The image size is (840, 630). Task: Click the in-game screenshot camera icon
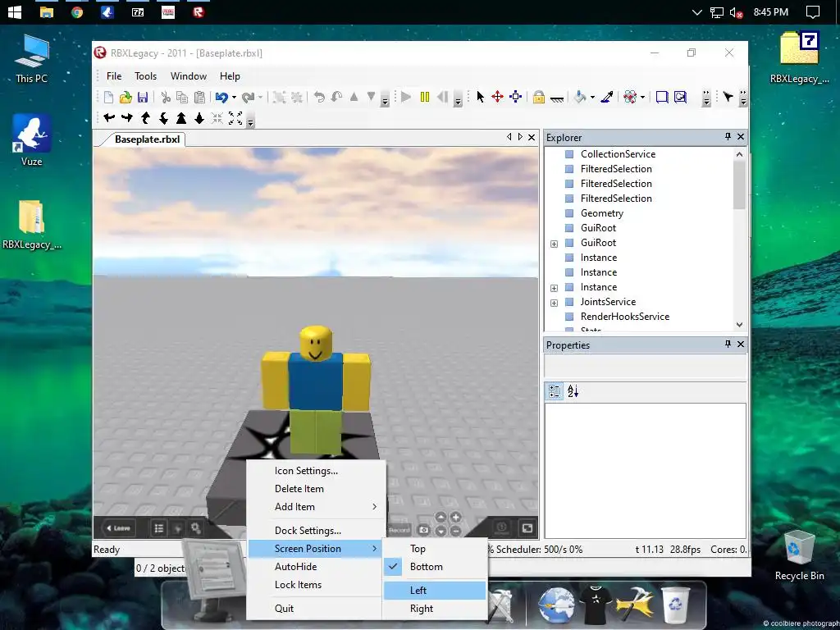pos(424,529)
